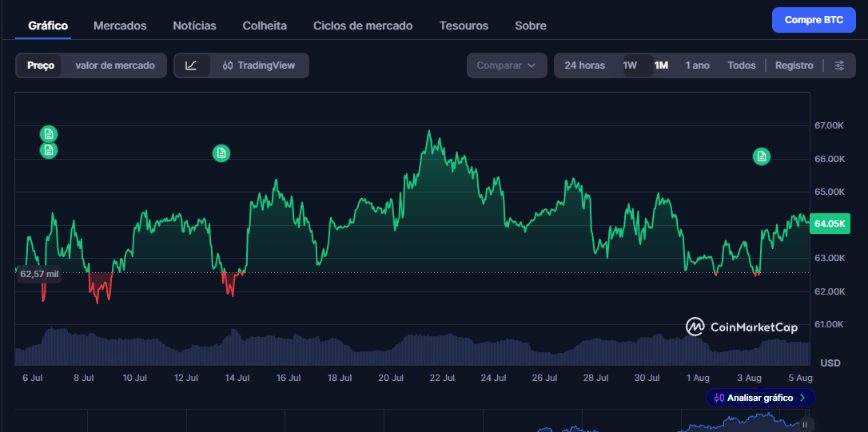Select the 1 ano time range

click(x=698, y=65)
